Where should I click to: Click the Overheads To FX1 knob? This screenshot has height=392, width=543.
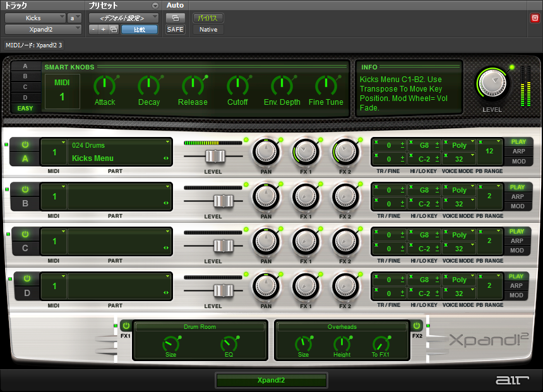pos(381,343)
